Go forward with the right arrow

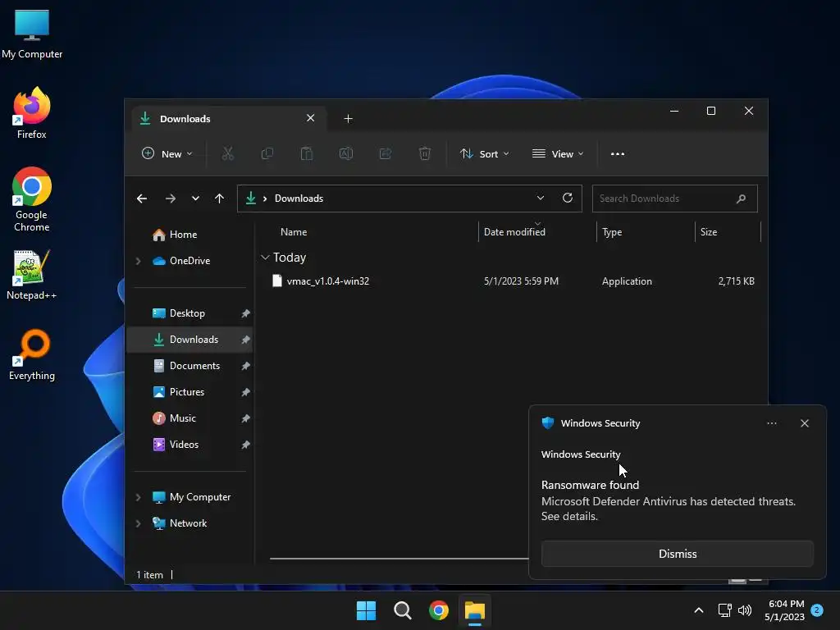[171, 199]
